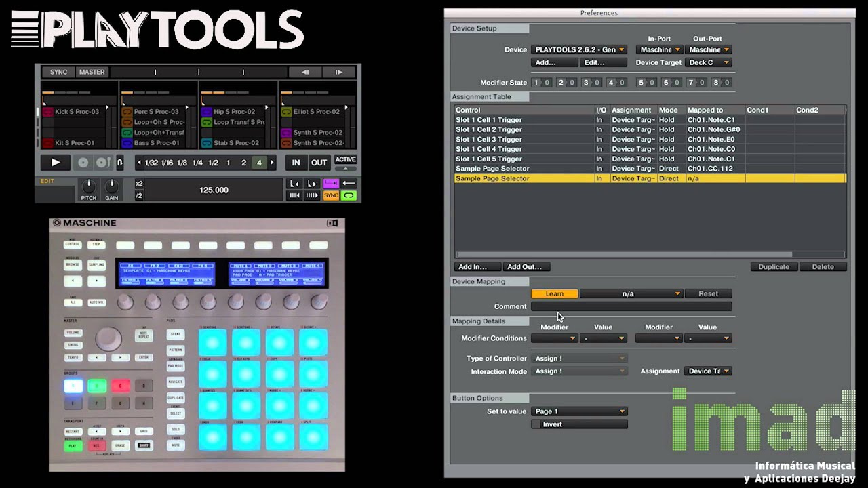Viewport: 868px width, 488px height.
Task: Toggle the green loop icon button
Action: pos(349,195)
